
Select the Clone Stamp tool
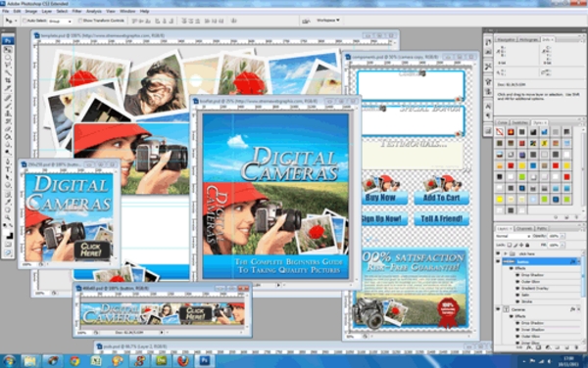coord(8,114)
